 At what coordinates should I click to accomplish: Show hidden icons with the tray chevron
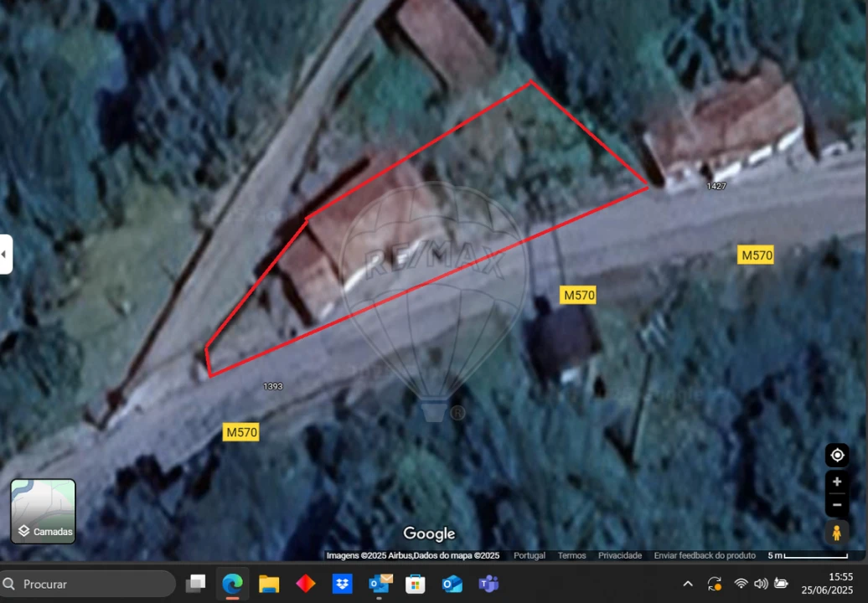[x=687, y=584]
